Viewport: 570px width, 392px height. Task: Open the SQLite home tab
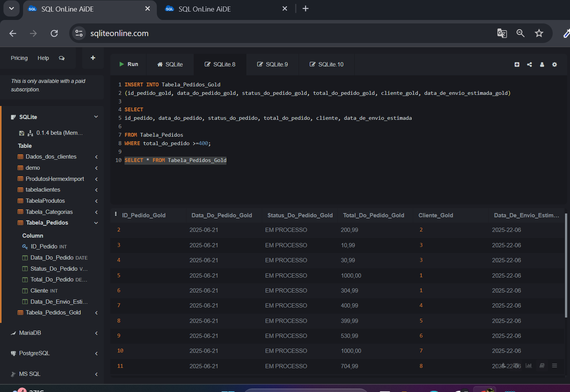click(x=170, y=64)
